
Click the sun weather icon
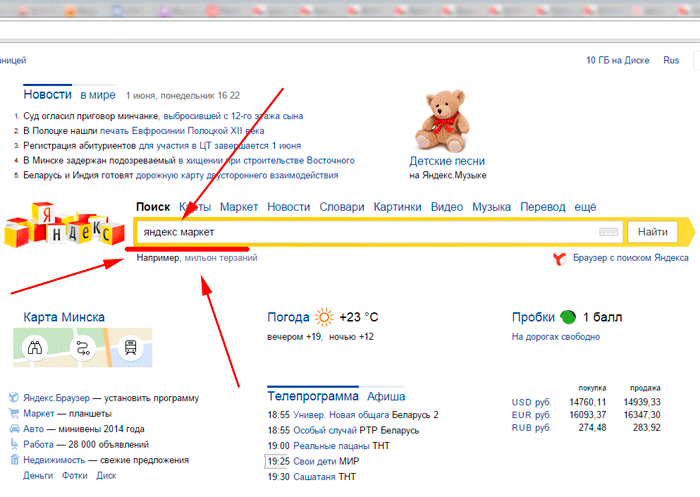click(x=324, y=317)
